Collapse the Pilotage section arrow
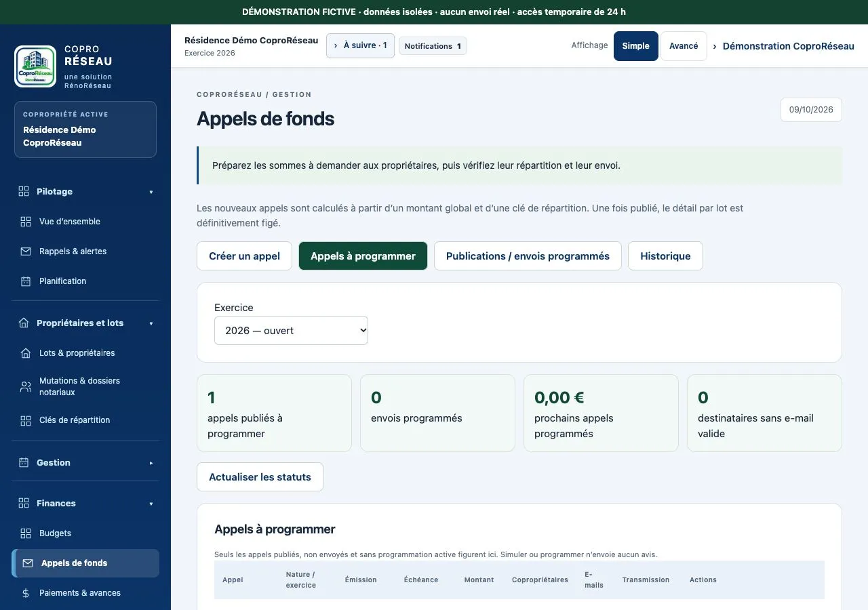The image size is (868, 610). pyautogui.click(x=151, y=192)
